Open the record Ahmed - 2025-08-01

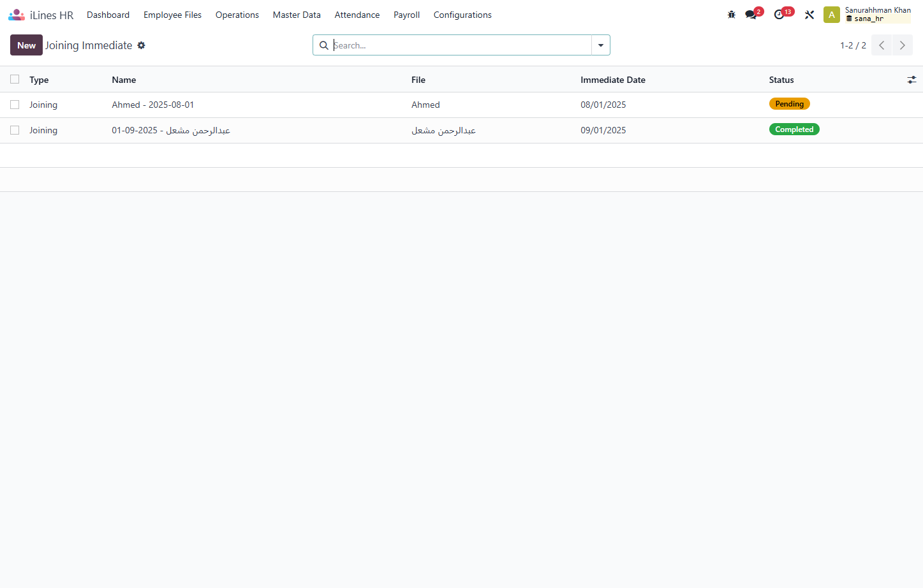tap(153, 105)
